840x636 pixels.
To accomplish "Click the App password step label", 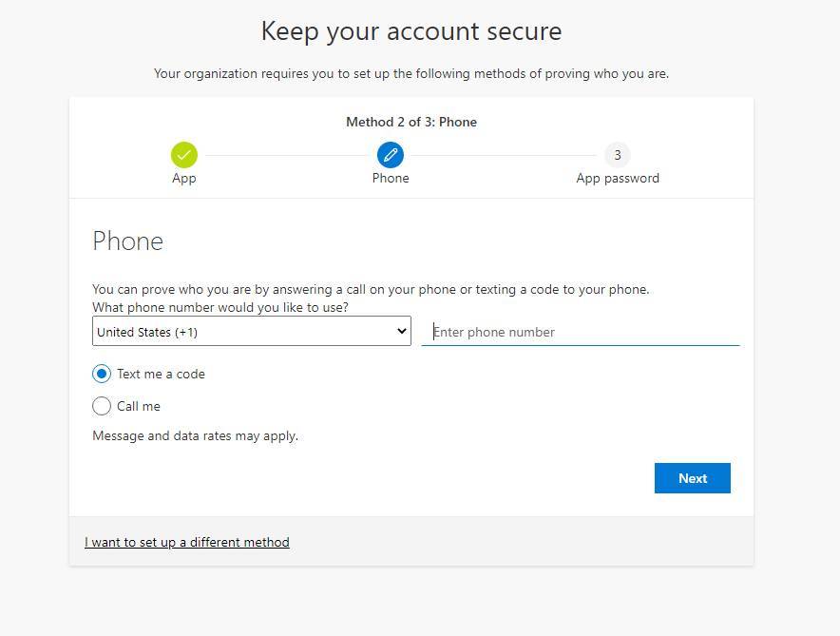I will [618, 179].
